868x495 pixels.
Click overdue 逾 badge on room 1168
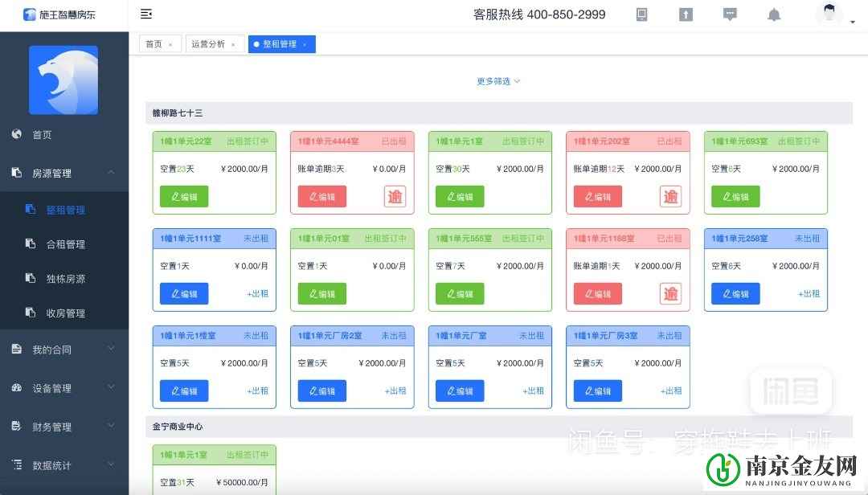pos(670,293)
